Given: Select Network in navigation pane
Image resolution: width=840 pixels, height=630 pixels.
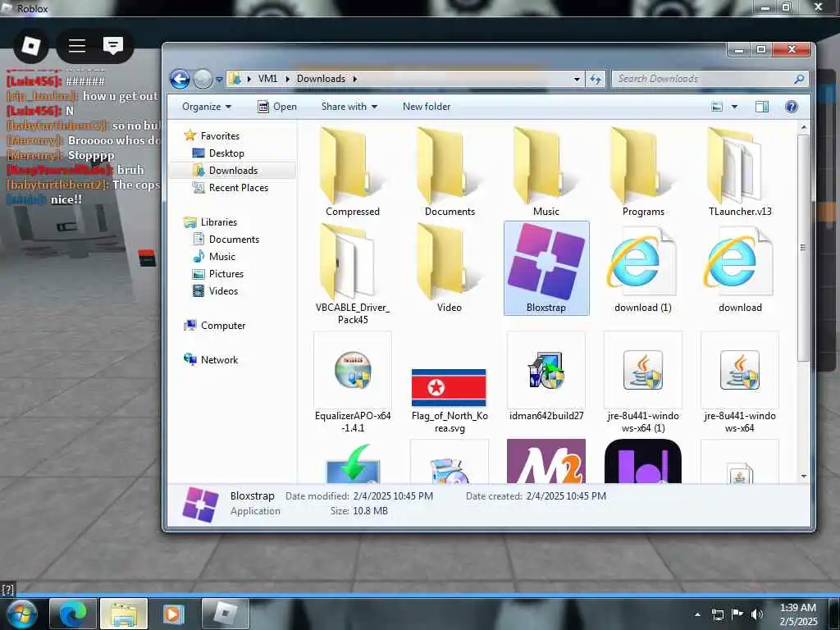Looking at the screenshot, I should pos(211,359).
